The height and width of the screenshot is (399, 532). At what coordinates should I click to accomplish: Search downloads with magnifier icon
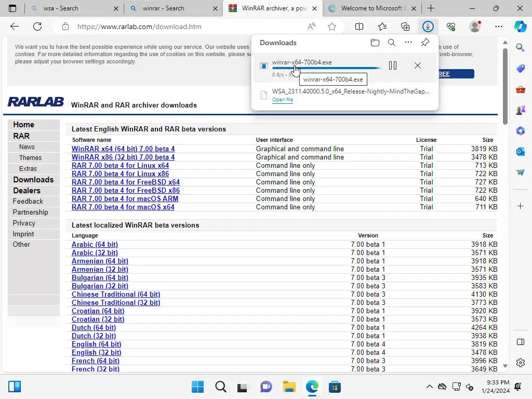pos(392,43)
